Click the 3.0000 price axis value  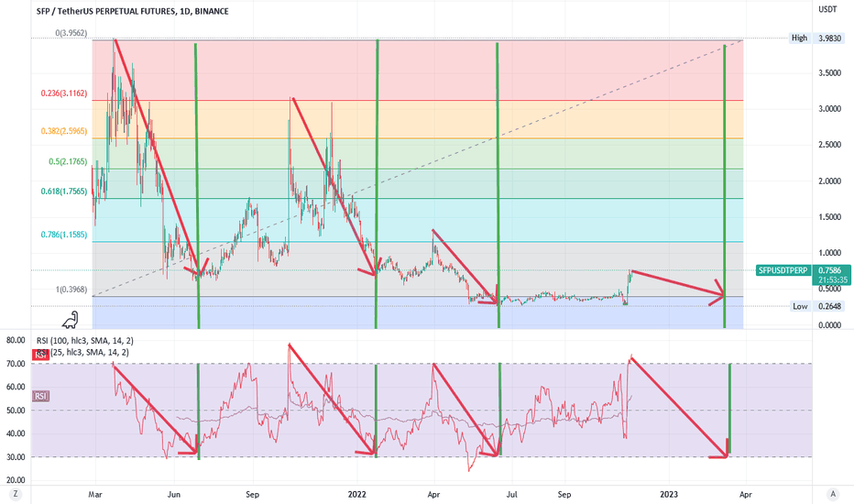(x=830, y=109)
